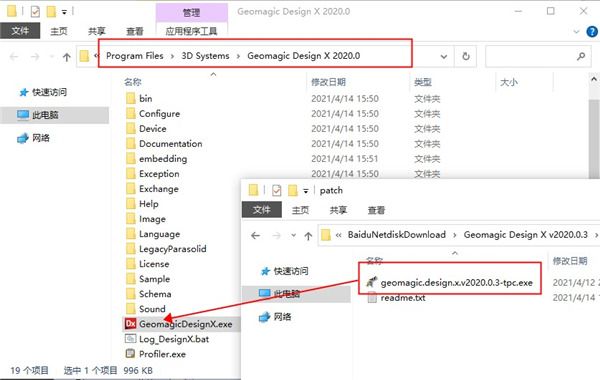Switch to the 查看 tab in patch window
Image resolution: width=600 pixels, height=380 pixels.
(x=376, y=210)
